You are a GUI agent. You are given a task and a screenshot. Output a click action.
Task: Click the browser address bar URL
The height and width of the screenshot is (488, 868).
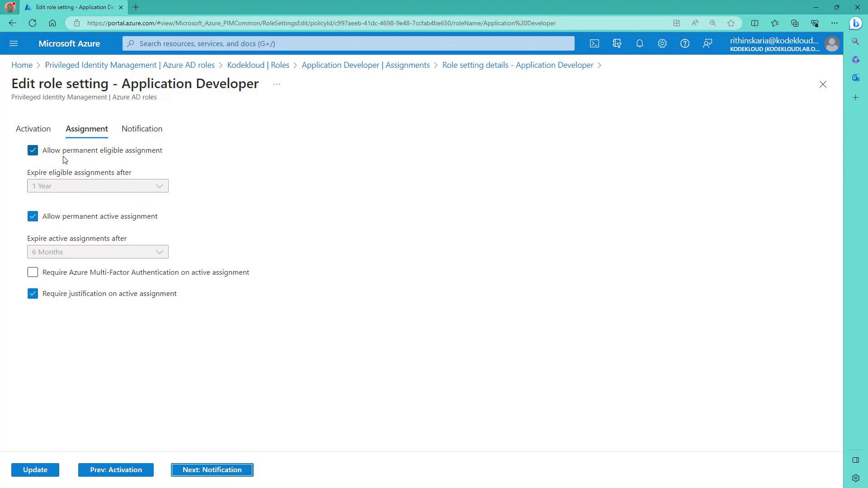(x=321, y=23)
